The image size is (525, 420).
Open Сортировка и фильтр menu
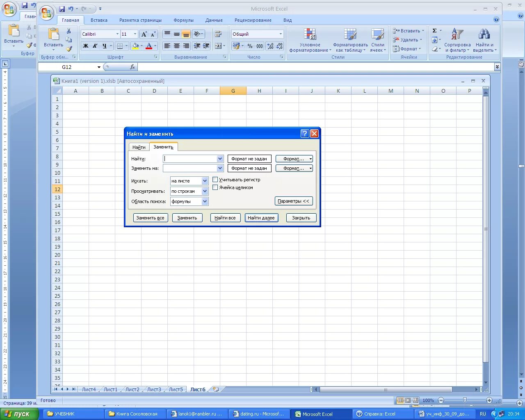pos(457,41)
